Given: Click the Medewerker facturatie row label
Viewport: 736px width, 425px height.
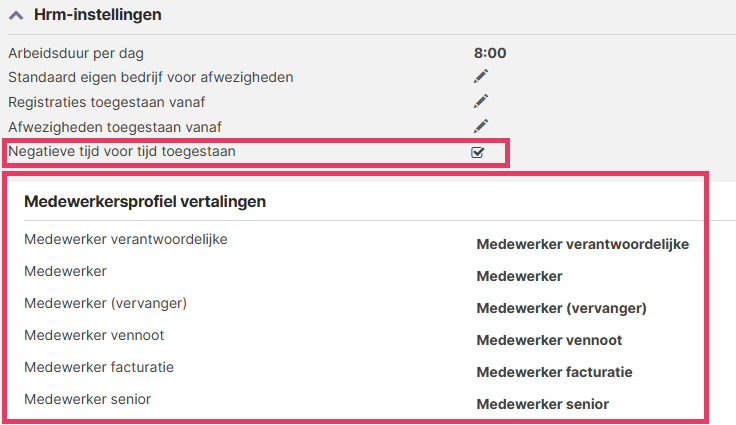Looking at the screenshot, I should pyautogui.click(x=98, y=367).
